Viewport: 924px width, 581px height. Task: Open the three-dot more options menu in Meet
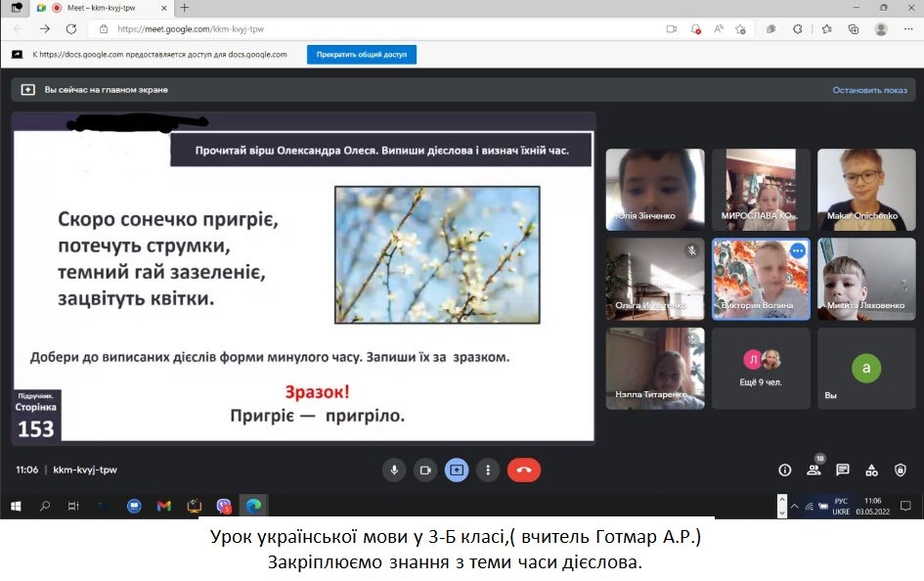(x=488, y=469)
